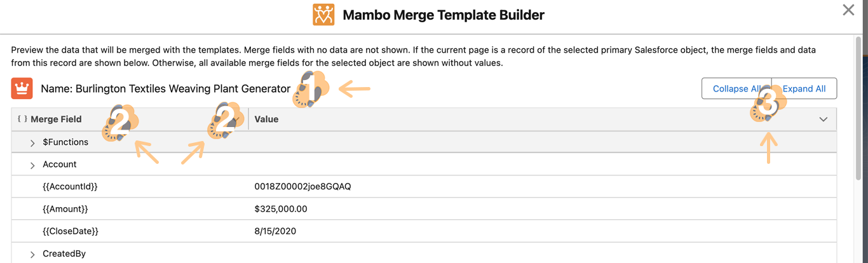Close the Template Builder dialog
This screenshot has height=263, width=868.
coord(848,10)
